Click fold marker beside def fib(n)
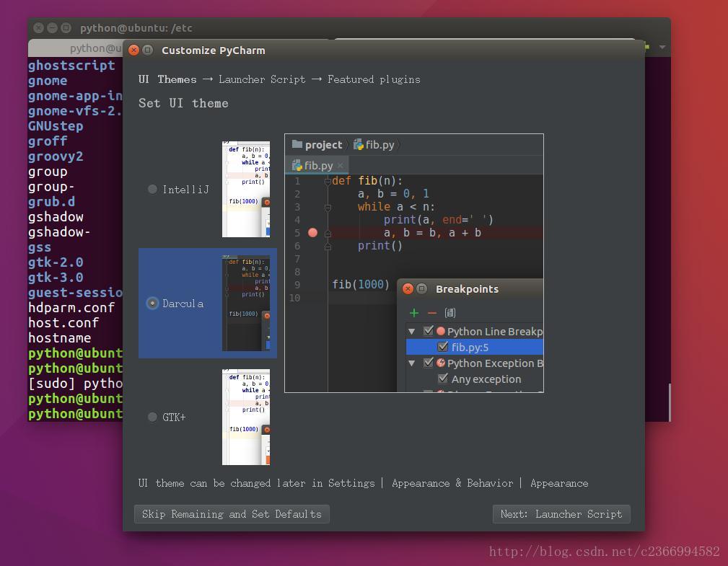This screenshot has width=728, height=566. click(x=328, y=181)
